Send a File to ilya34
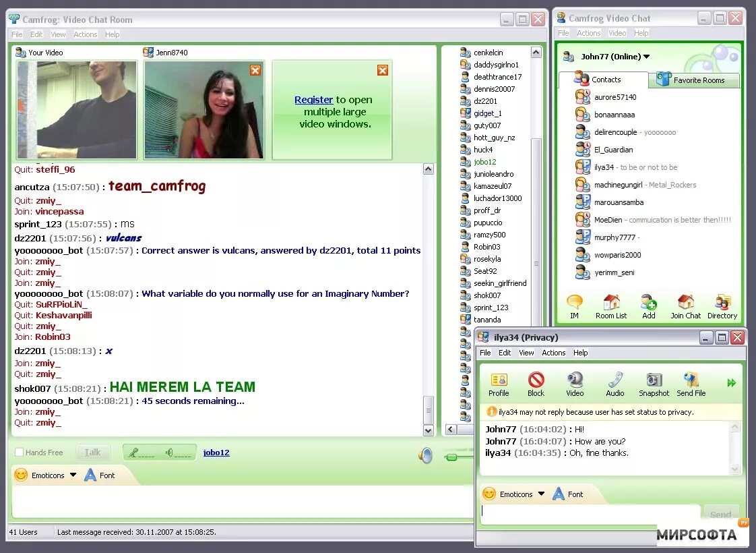 [x=691, y=383]
